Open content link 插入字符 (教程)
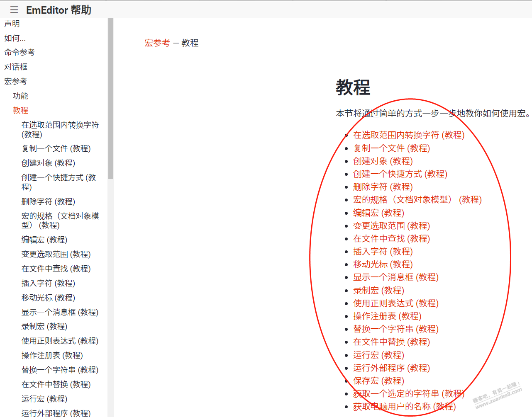The image size is (532, 417). click(x=383, y=251)
